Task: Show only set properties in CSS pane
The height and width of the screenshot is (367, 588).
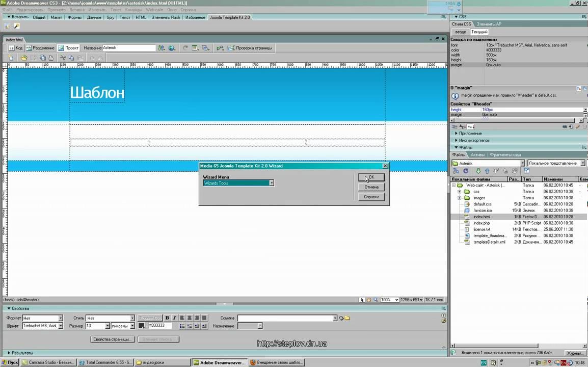Action: point(471,127)
